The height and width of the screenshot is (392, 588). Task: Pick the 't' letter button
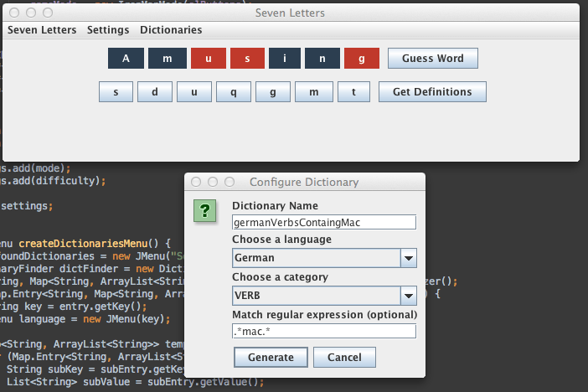[x=354, y=92]
